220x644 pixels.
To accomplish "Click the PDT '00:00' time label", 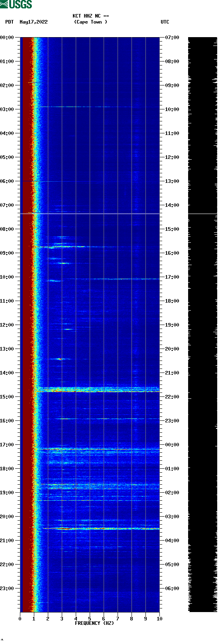I will click(x=7, y=38).
